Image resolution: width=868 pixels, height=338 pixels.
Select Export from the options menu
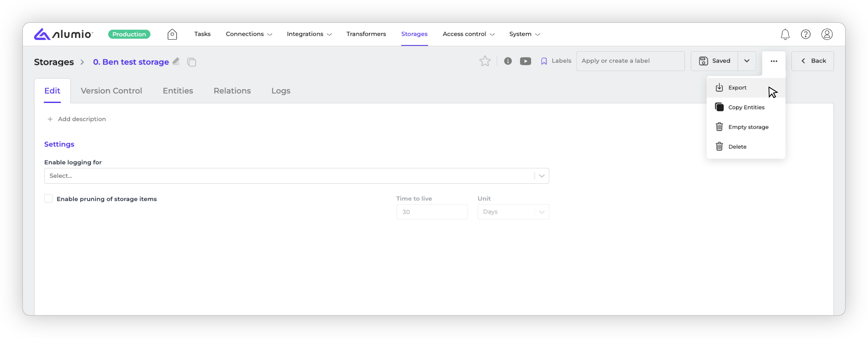(x=737, y=88)
